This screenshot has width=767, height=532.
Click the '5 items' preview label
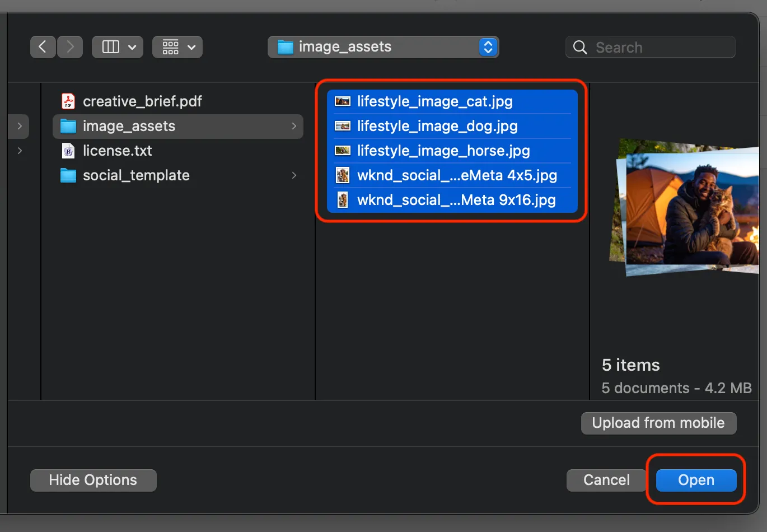631,365
